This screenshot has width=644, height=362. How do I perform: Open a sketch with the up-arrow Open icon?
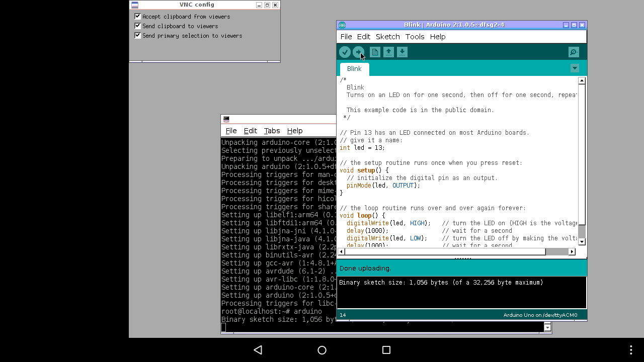click(x=388, y=52)
